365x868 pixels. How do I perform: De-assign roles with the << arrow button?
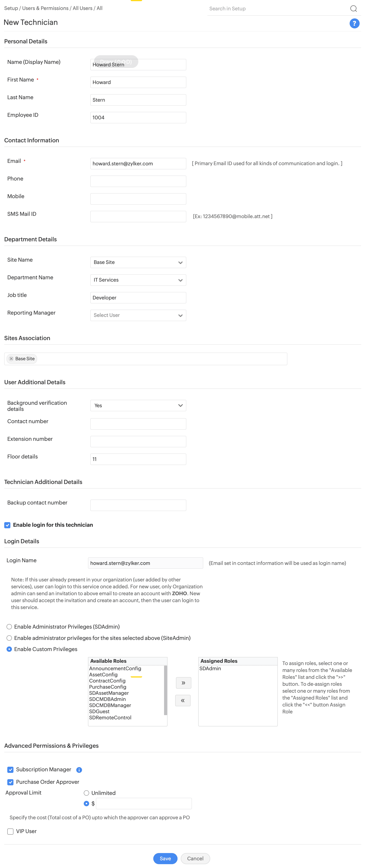[182, 701]
